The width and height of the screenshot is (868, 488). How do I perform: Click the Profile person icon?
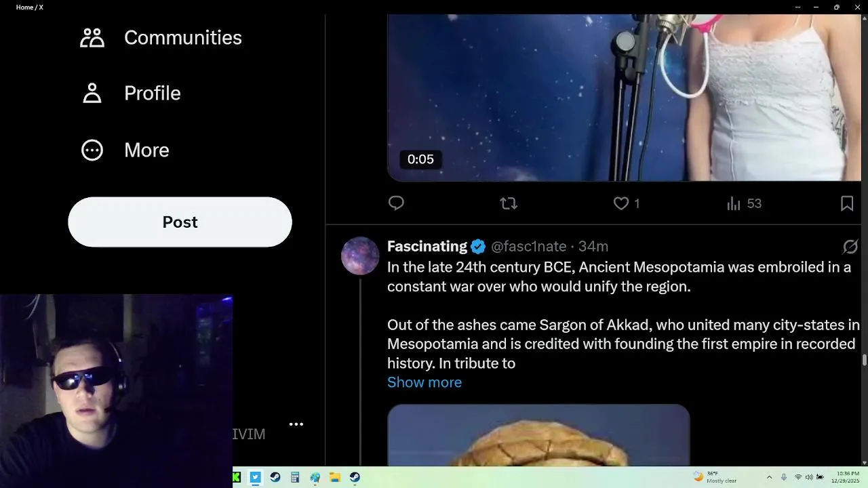(x=92, y=94)
